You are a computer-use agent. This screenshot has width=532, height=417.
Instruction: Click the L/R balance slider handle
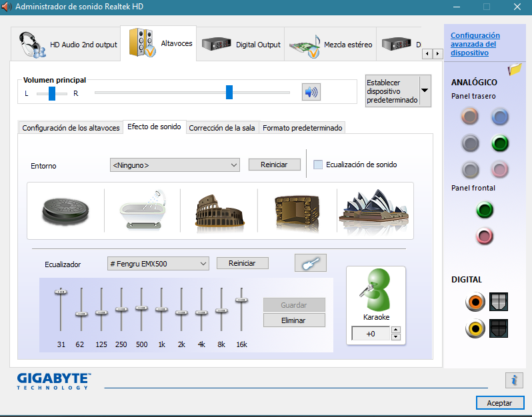click(x=52, y=93)
